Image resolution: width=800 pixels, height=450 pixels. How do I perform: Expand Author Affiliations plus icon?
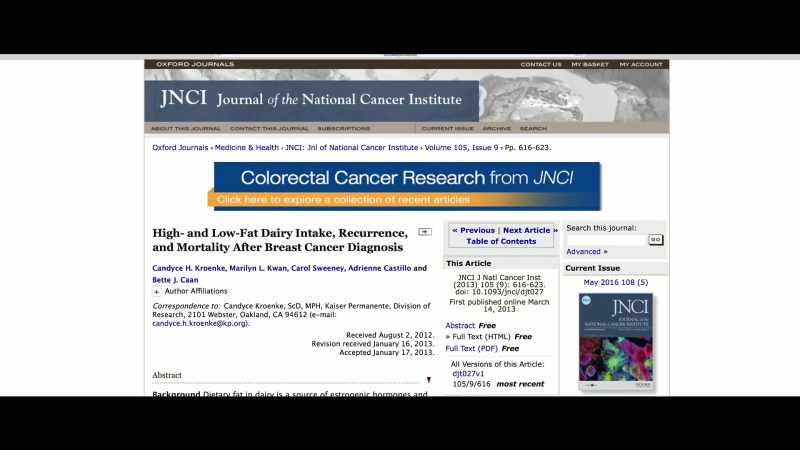click(x=157, y=292)
